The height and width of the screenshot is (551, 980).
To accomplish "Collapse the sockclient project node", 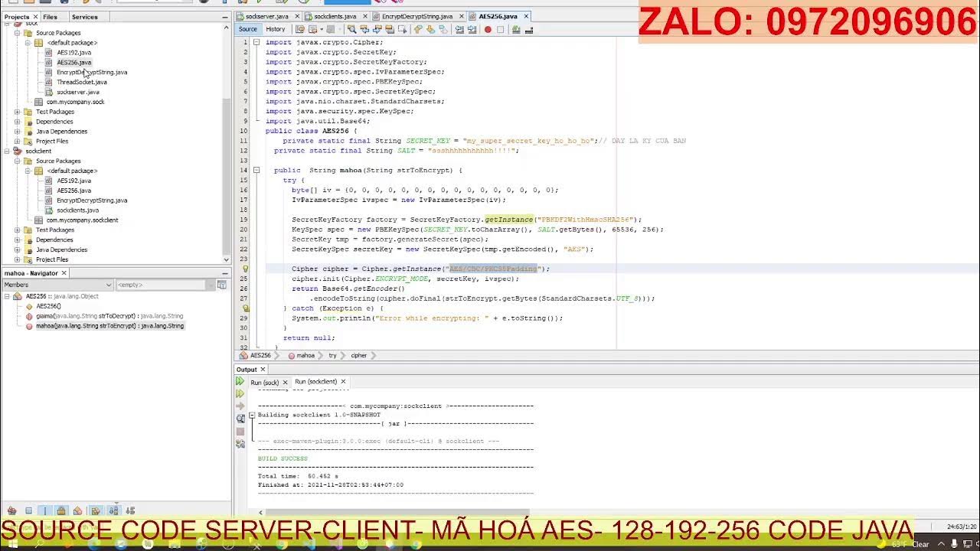I will (7, 152).
